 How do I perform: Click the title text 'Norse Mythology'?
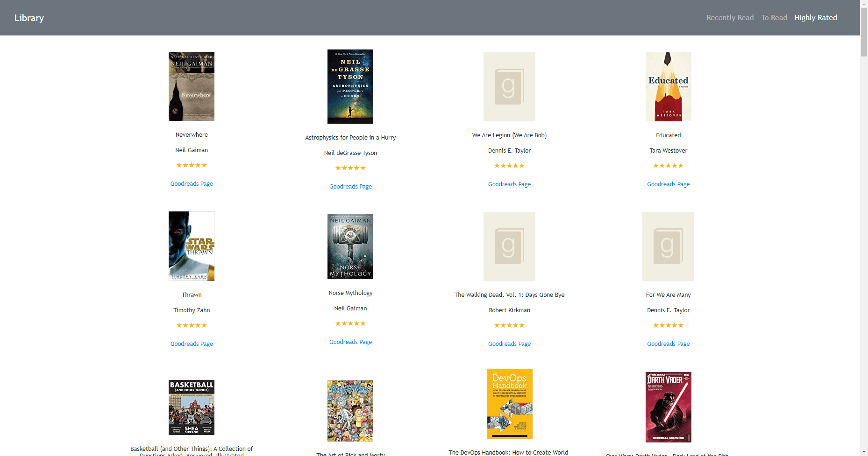[350, 293]
